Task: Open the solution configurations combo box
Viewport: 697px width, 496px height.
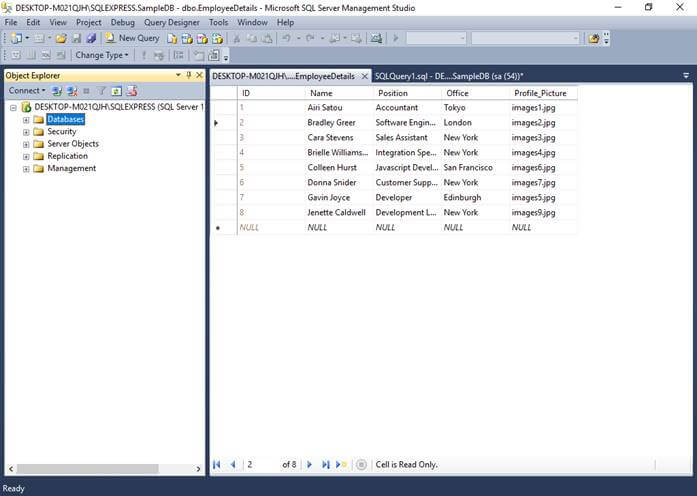Action: point(436,39)
